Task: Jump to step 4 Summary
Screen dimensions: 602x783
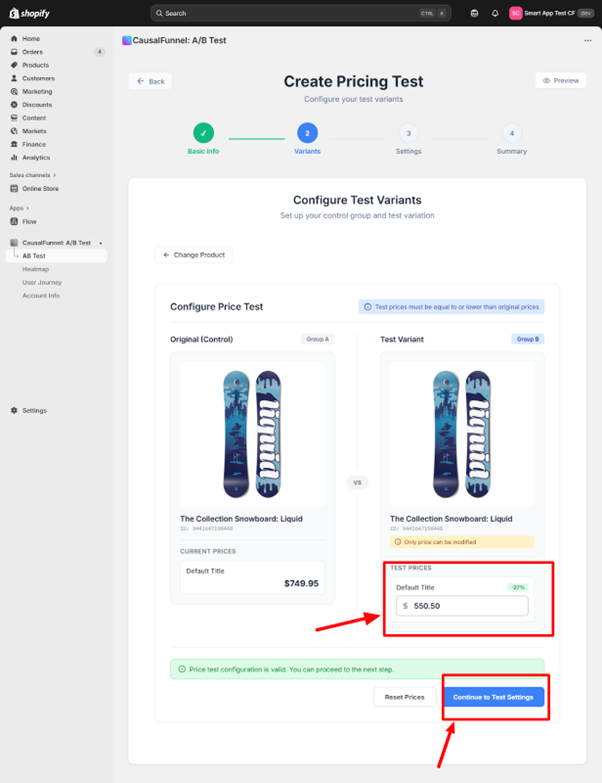Action: click(512, 132)
